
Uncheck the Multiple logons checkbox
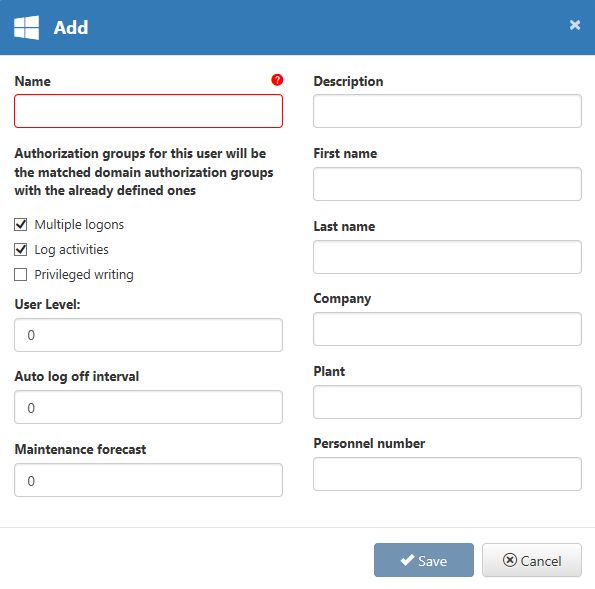point(20,224)
